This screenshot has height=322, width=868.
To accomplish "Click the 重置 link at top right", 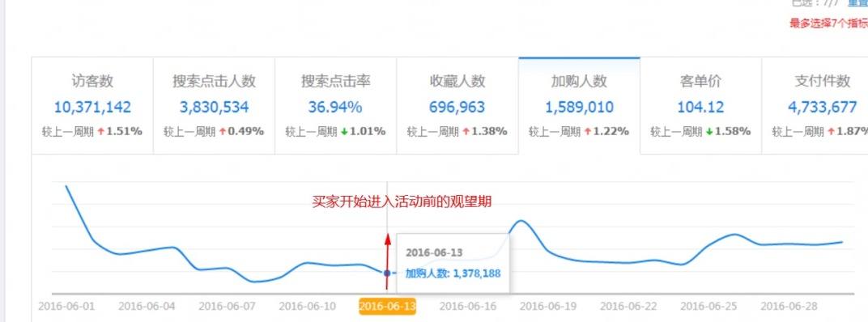I will (858, 2).
